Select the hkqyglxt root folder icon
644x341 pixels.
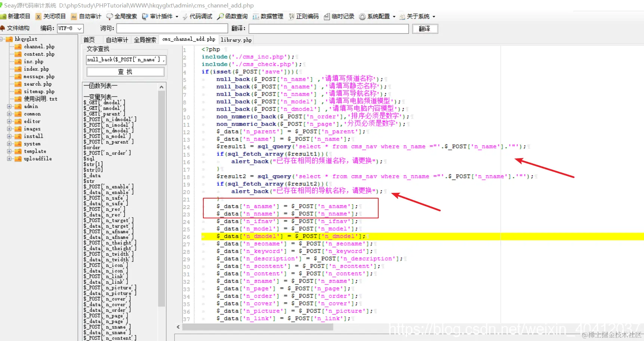pos(9,39)
